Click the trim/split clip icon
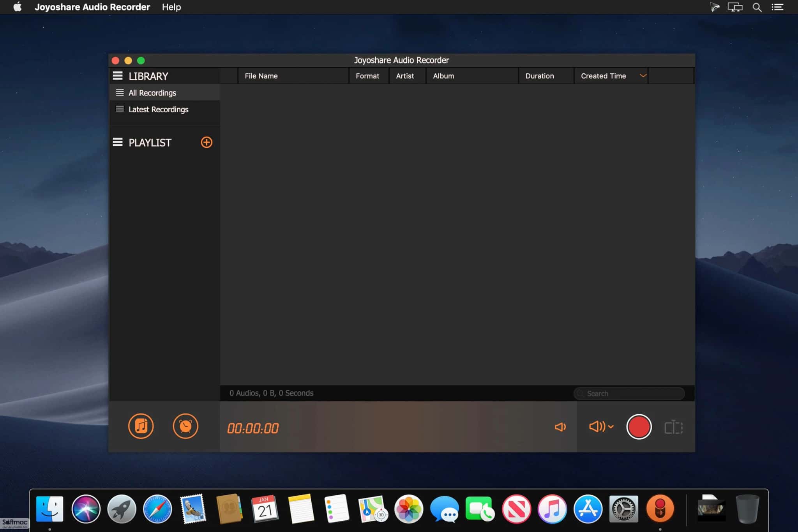This screenshot has width=798, height=532. [673, 427]
